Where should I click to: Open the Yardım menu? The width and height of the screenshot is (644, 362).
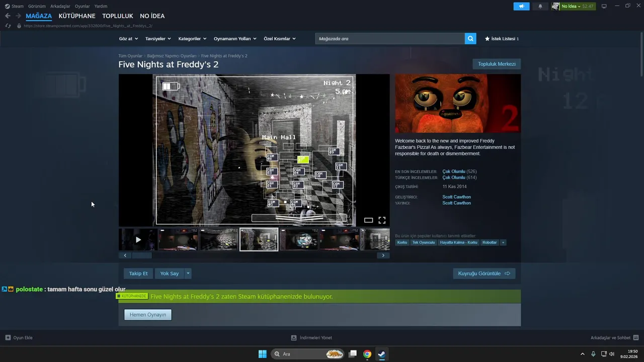pos(101,6)
